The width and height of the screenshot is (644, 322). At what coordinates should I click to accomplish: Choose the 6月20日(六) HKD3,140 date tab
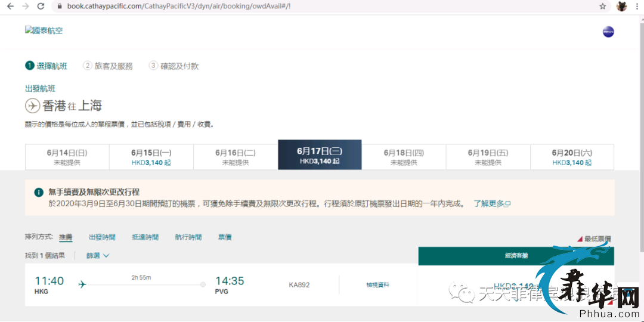(x=572, y=157)
